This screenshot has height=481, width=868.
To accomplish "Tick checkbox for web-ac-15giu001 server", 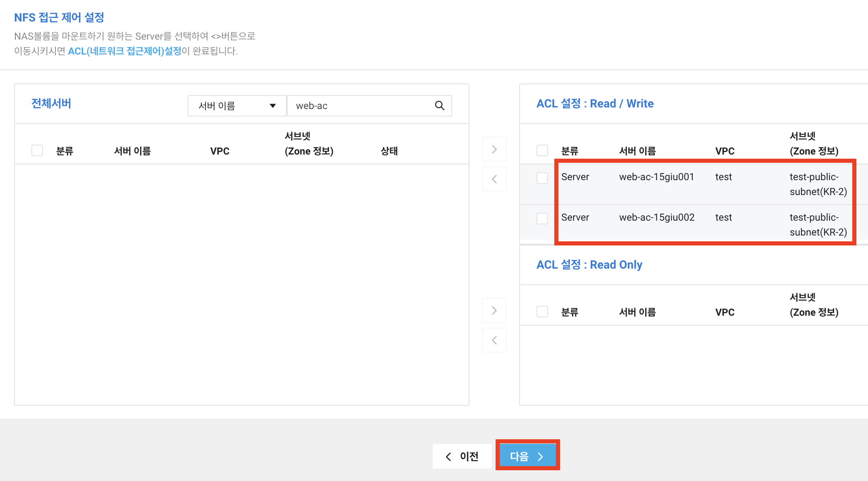I will coord(542,178).
